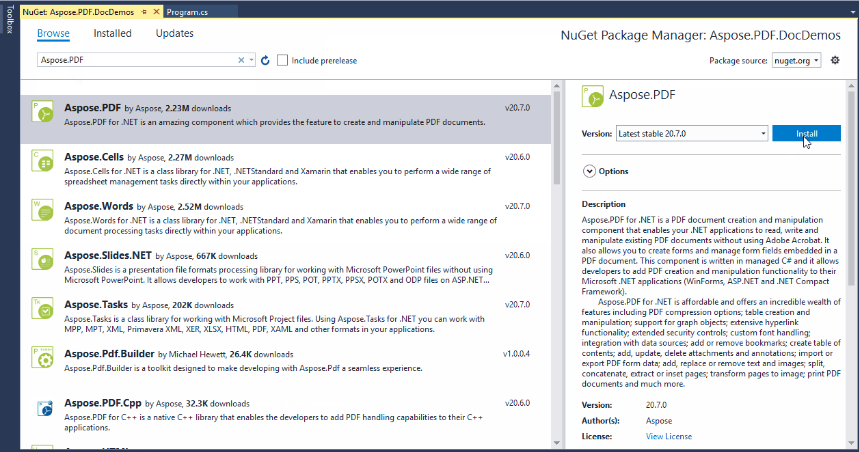Screen dimensions: 859x452
Task: Click the package list vertical scrollbar
Action: 556,250
